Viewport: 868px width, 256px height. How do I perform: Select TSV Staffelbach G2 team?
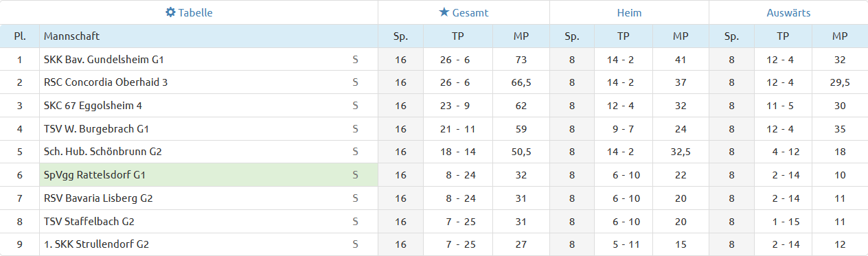pyautogui.click(x=89, y=222)
